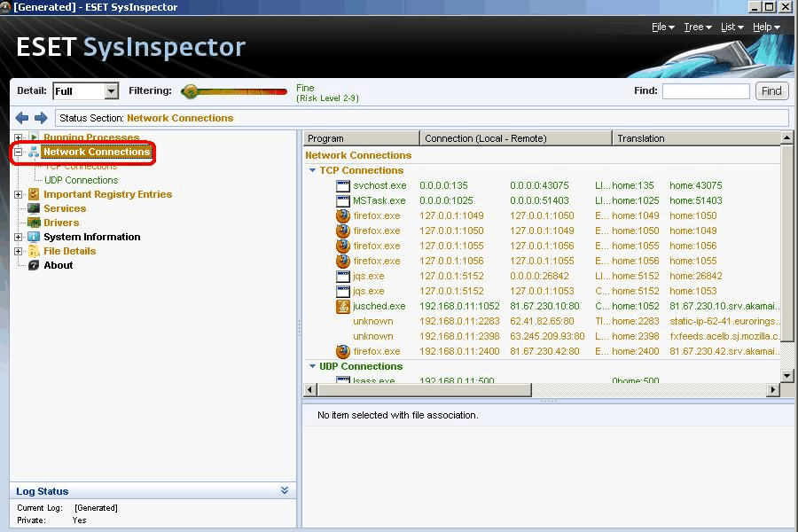Screen dimensions: 798x532
Task: Click the Network Connections tree icon
Action: [34, 152]
